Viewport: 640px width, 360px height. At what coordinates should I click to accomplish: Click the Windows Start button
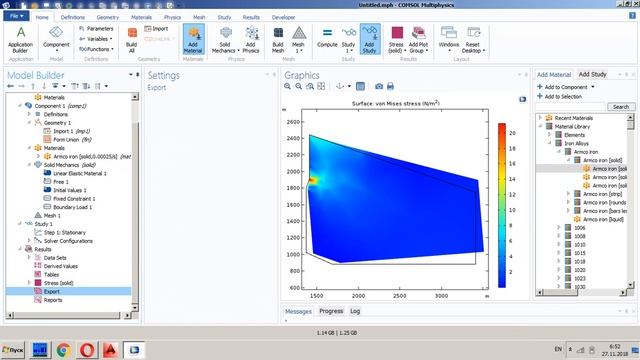click(13, 350)
